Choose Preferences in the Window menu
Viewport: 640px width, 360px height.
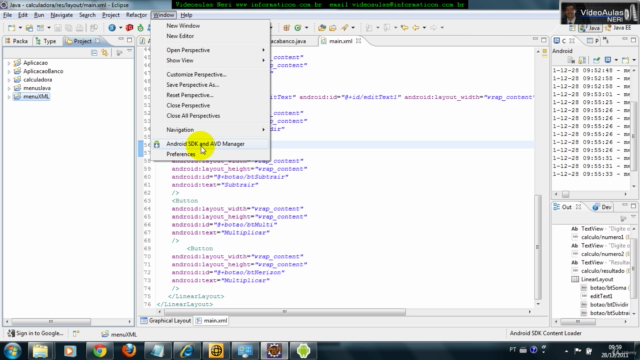pos(181,154)
